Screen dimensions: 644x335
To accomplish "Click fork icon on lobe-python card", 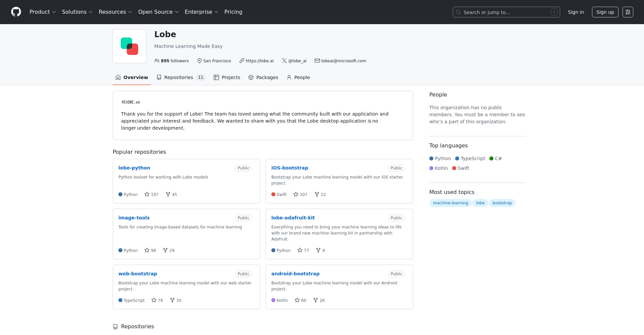I will click(x=168, y=194).
